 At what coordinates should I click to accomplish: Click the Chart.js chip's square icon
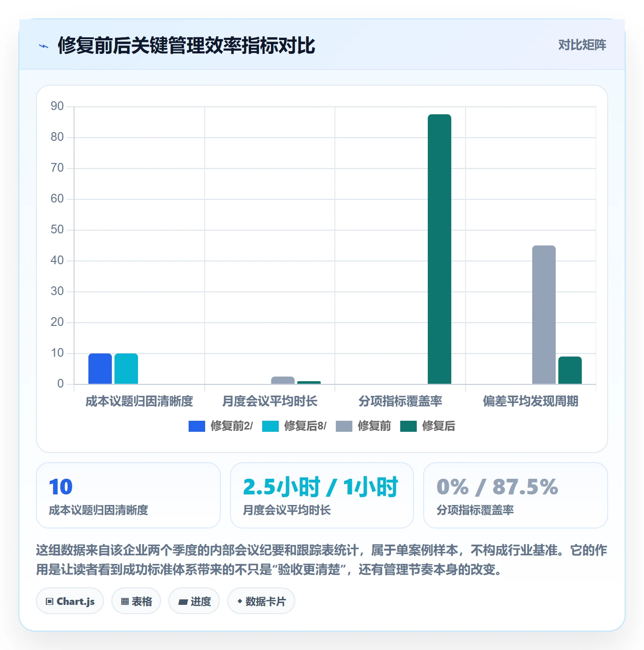click(50, 602)
